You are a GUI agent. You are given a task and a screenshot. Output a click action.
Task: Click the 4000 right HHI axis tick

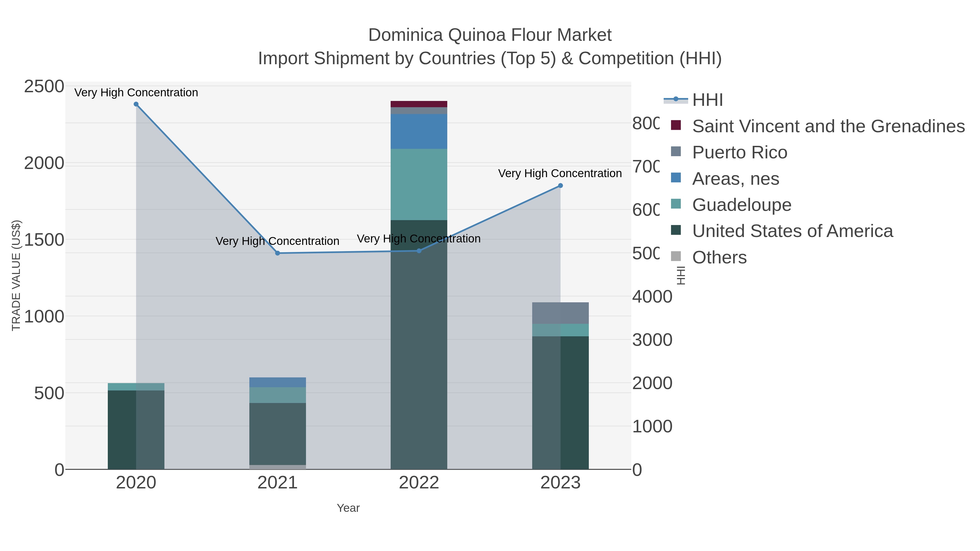click(653, 297)
